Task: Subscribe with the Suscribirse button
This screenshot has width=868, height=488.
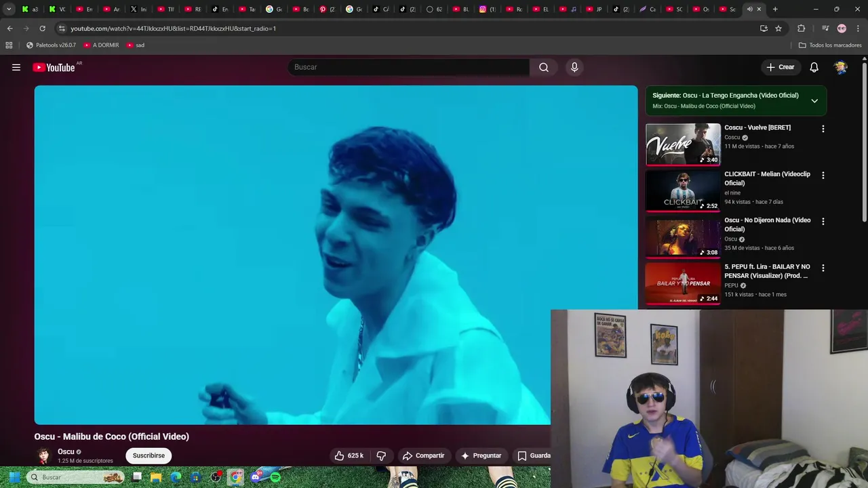Action: (149, 455)
